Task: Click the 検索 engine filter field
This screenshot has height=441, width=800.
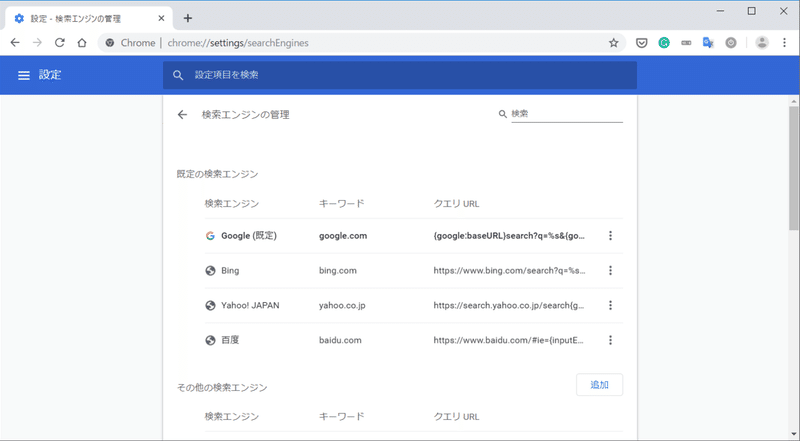Action: [567, 114]
